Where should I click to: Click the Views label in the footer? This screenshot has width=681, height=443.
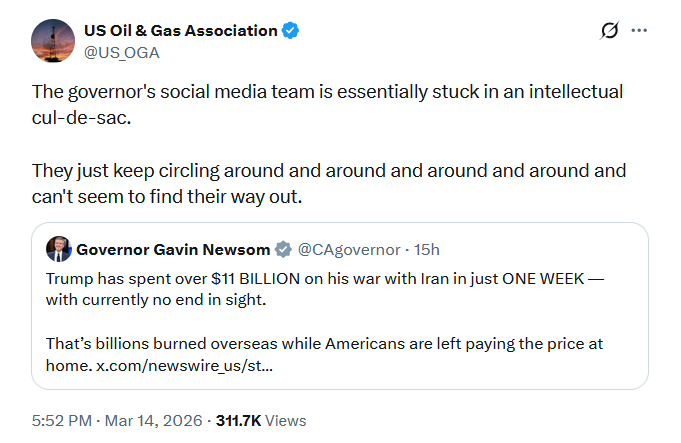tap(286, 421)
